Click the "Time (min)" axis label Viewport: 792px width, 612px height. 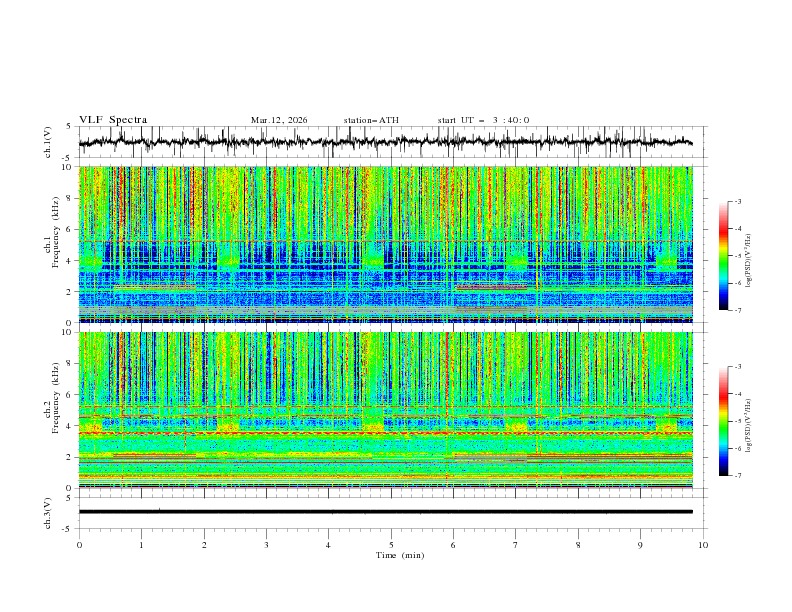point(400,555)
